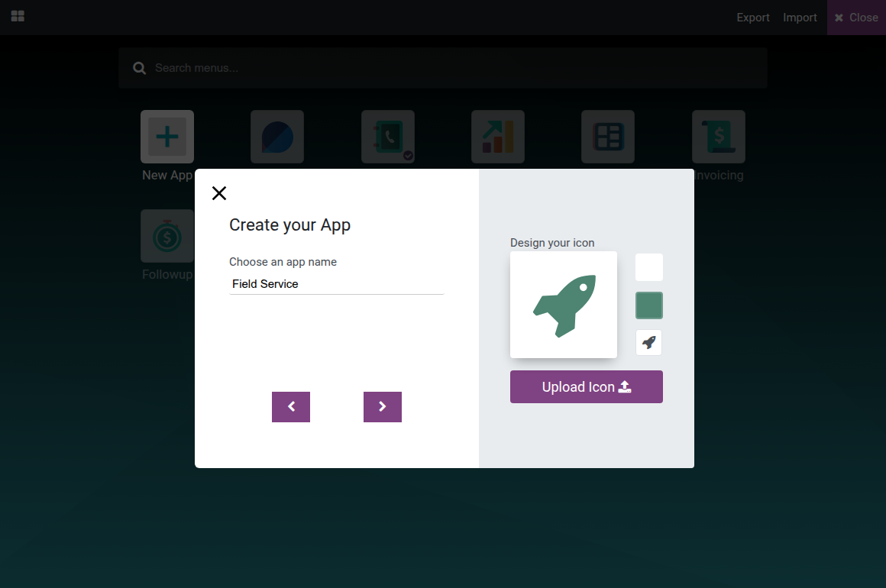Viewport: 886px width, 588px height.
Task: Open the phone book contacts app icon
Action: (x=388, y=137)
